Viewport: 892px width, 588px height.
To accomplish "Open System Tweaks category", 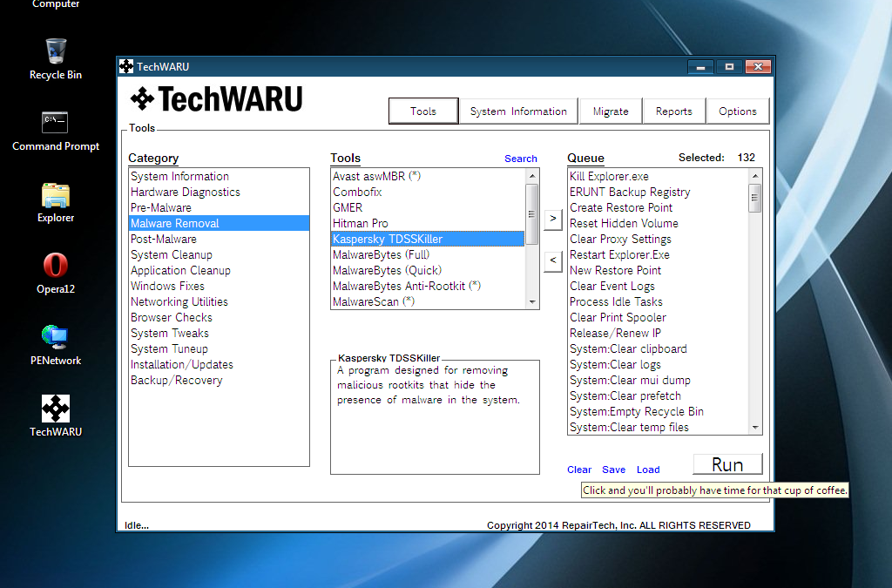I will [219, 334].
